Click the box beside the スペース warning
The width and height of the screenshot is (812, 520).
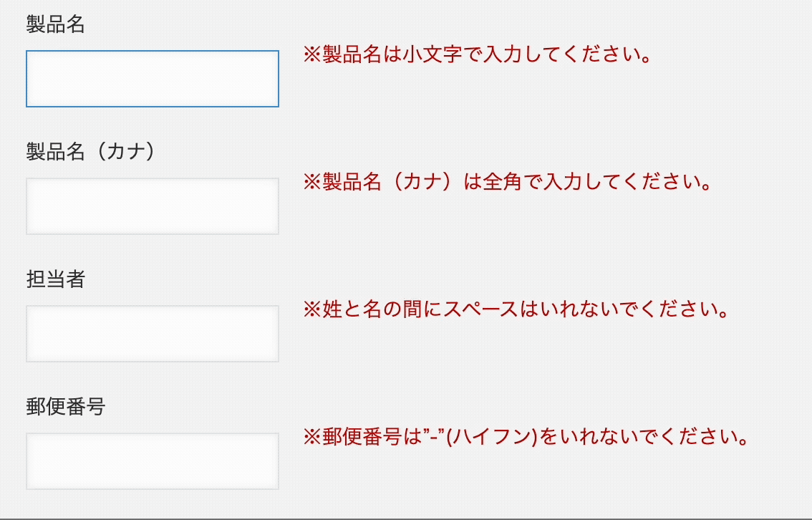click(x=152, y=334)
